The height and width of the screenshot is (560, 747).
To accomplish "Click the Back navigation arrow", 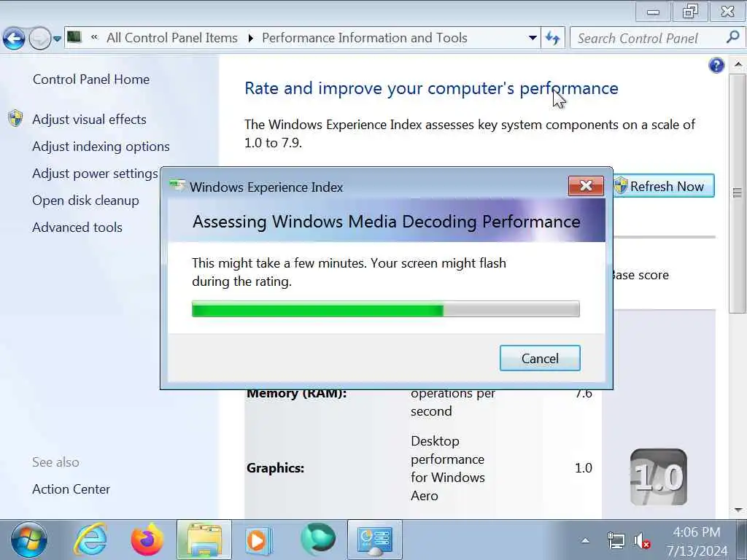I will (14, 38).
